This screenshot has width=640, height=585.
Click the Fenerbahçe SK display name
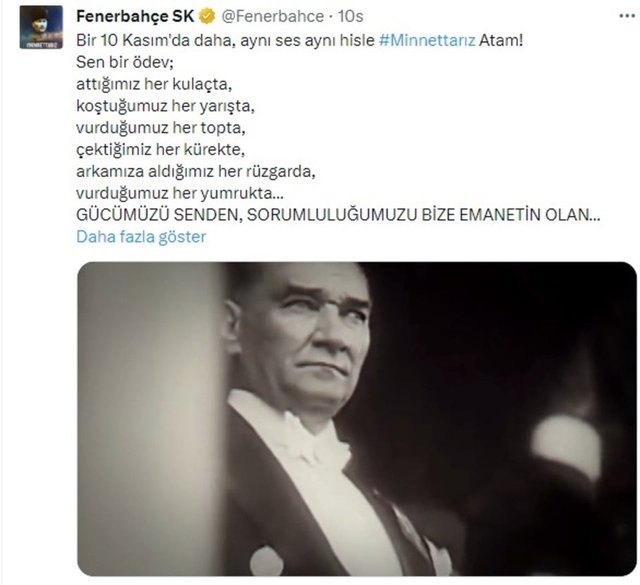[x=135, y=17]
